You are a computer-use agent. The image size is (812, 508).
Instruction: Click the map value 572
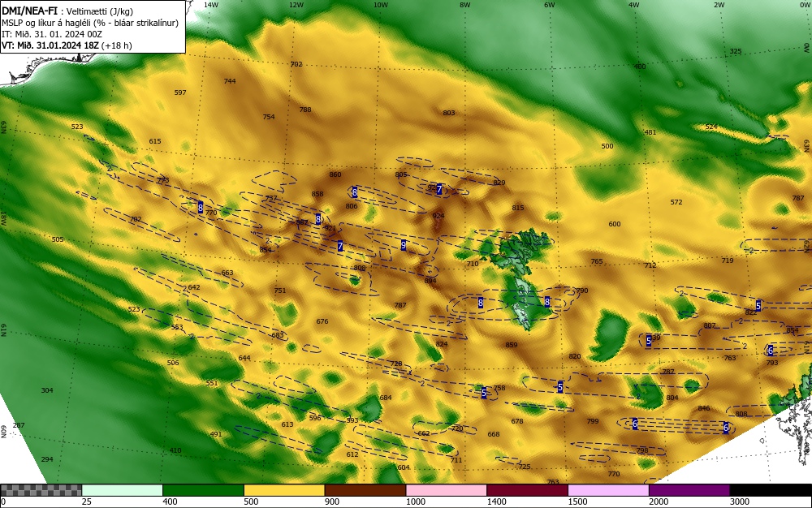coord(676,202)
